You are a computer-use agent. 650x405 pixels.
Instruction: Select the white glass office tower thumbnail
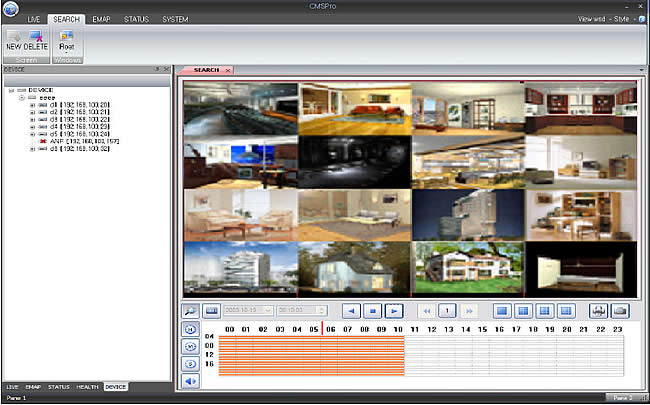click(240, 269)
